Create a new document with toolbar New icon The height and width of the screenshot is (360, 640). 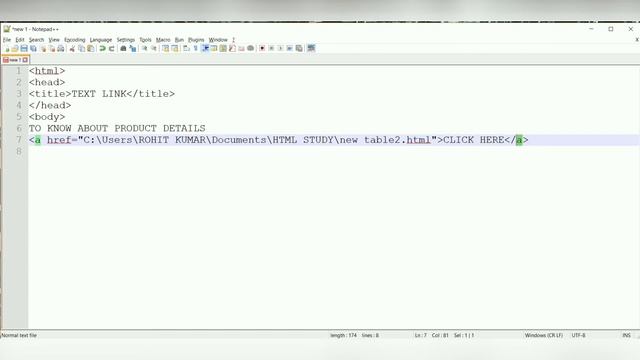[7, 48]
